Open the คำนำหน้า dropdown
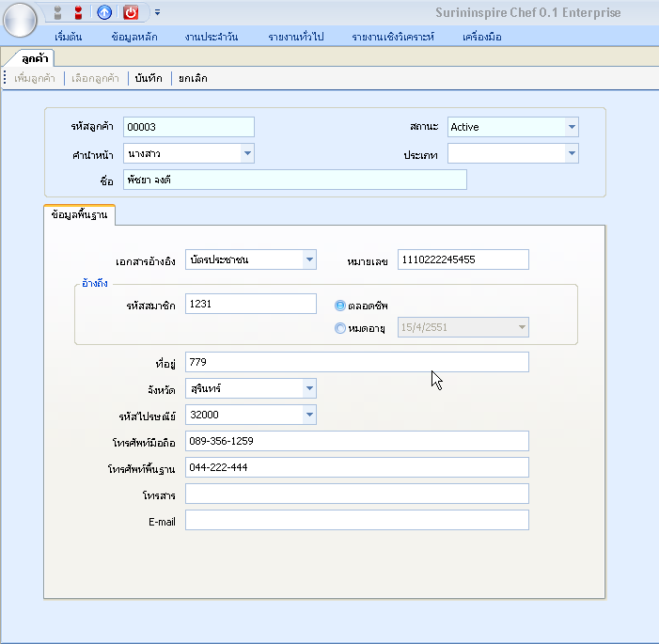Image resolution: width=659 pixels, height=644 pixels. click(x=246, y=153)
